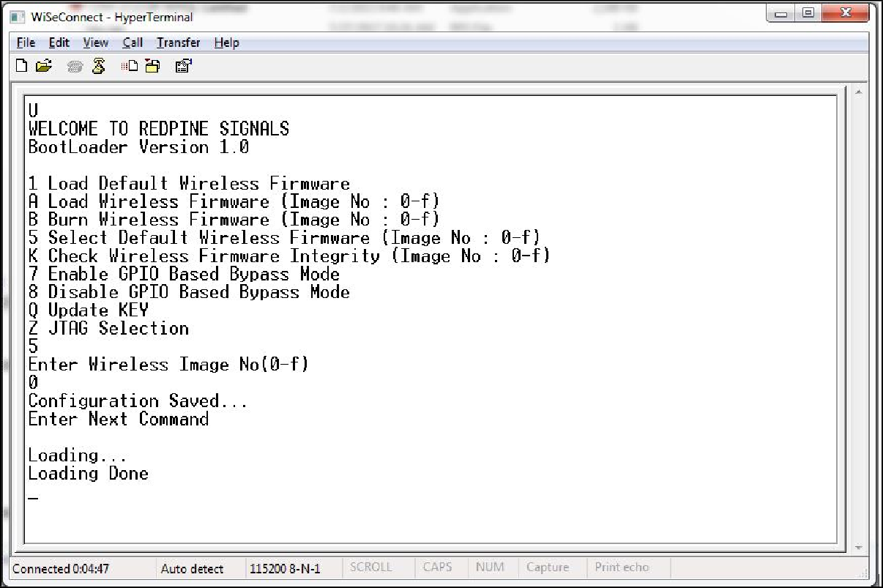The height and width of the screenshot is (588, 883).
Task: Click the scroll up arrow of terminal scrollbar
Action: pyautogui.click(x=858, y=93)
